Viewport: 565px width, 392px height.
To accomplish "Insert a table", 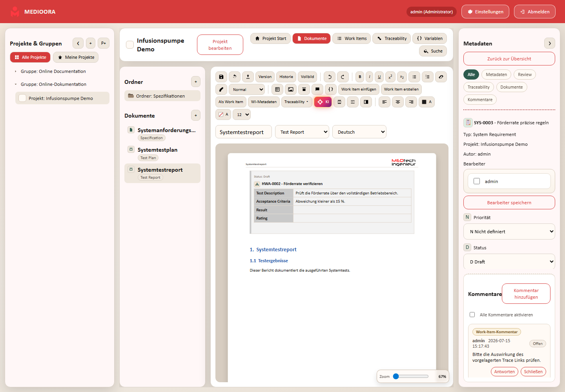I will click(277, 89).
